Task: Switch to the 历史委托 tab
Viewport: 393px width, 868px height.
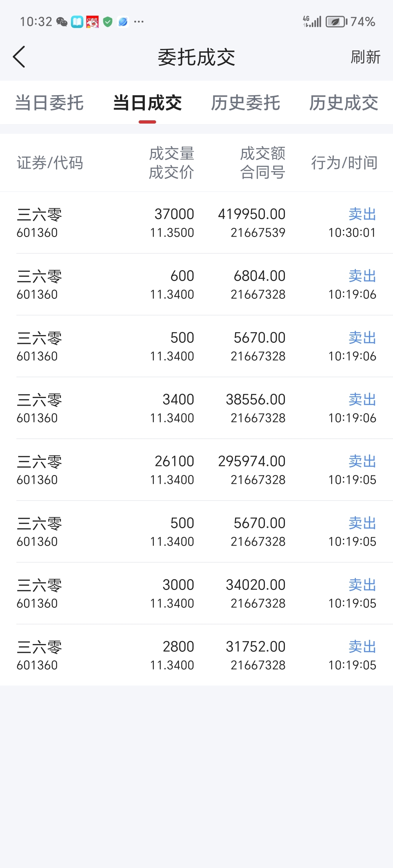Action: coord(246,103)
